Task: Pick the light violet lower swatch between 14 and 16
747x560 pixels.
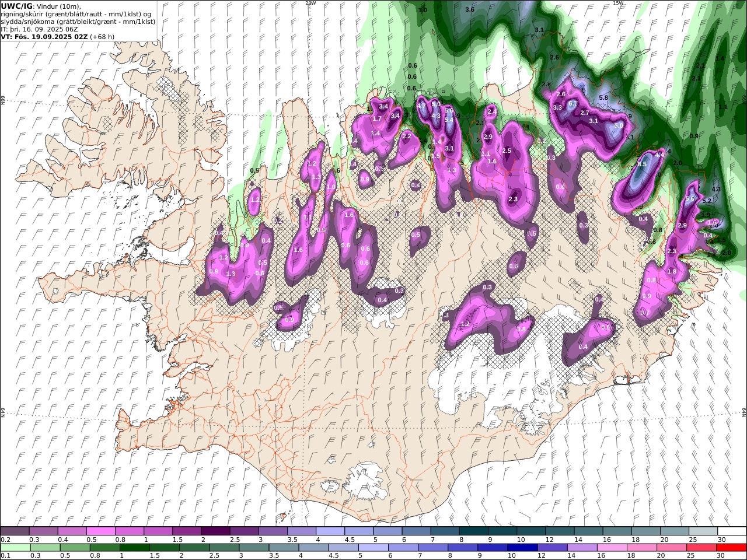Action: (x=582, y=548)
